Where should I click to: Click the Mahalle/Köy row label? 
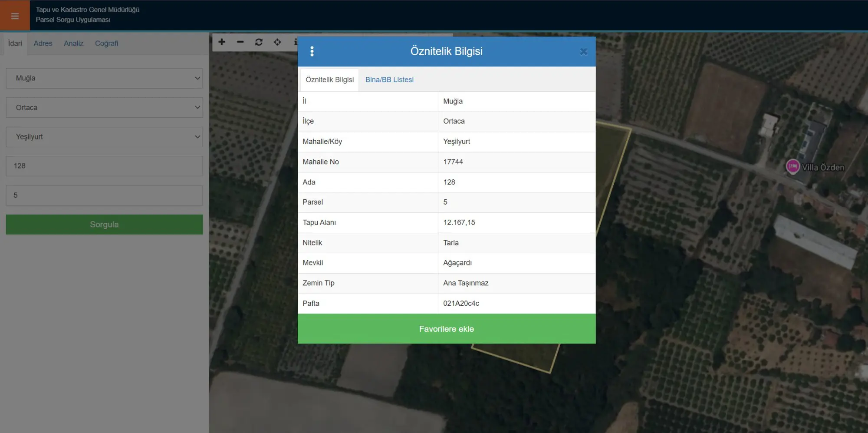322,142
